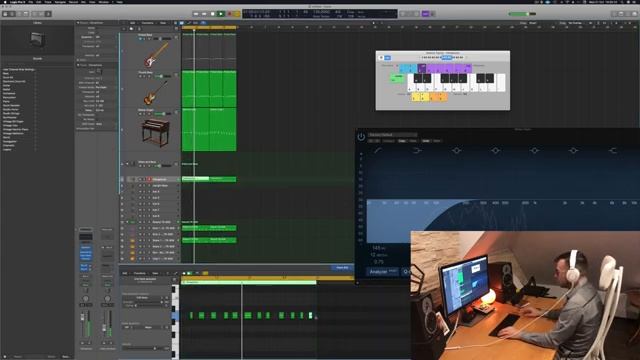Toggle the yellow Cycle mode button
The height and width of the screenshot is (360, 640).
point(237,14)
